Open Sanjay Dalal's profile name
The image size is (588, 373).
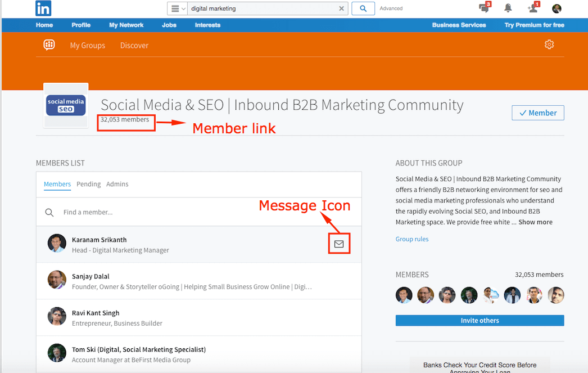pyautogui.click(x=91, y=277)
